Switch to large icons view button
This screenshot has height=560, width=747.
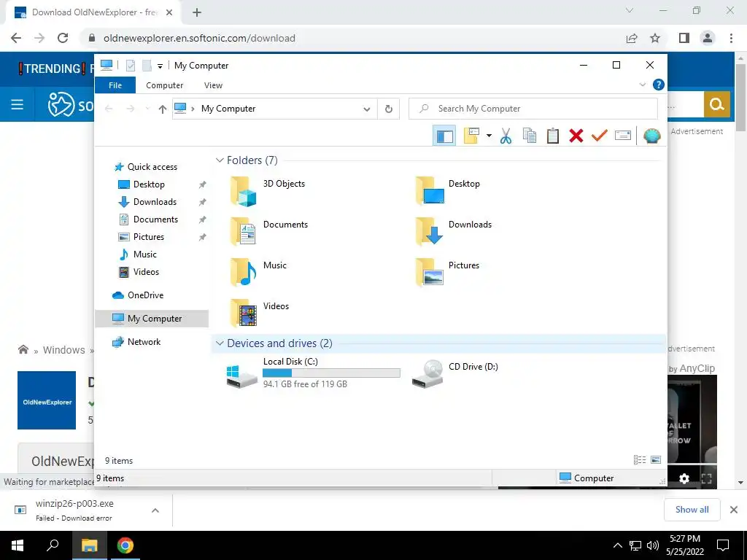click(656, 460)
